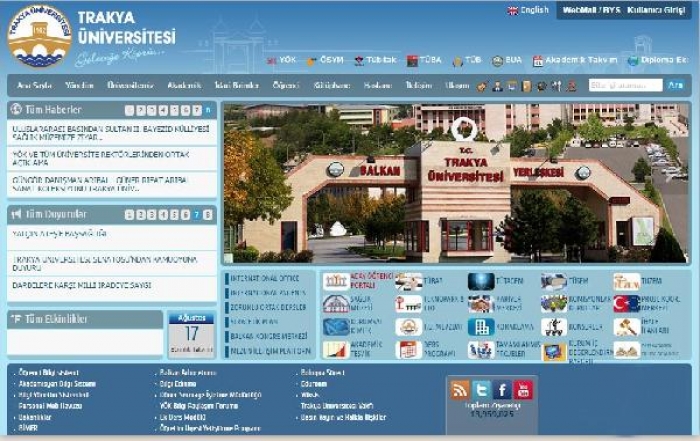Select page 7 in the Duyurular pager
700x441 pixels.
[x=196, y=215]
